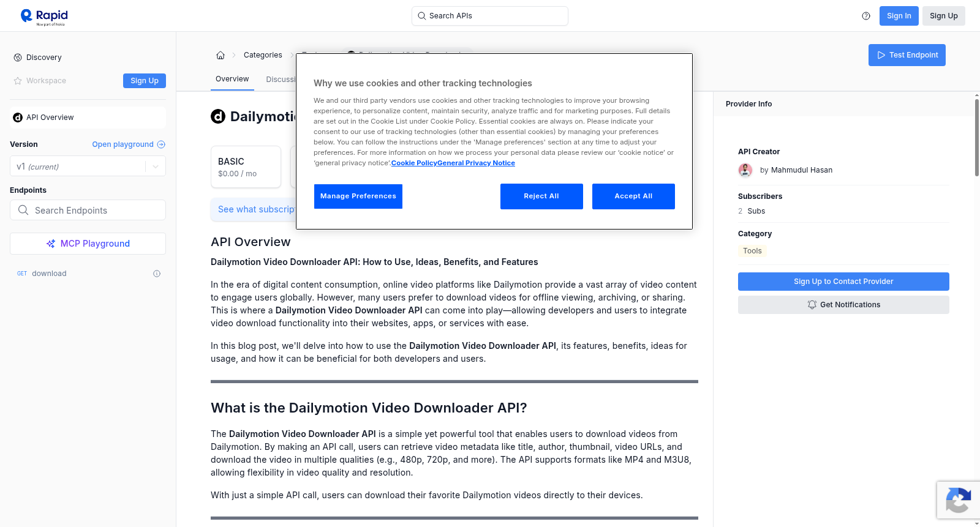Focus the Search APIs field
The width and height of the screenshot is (980, 527).
[490, 16]
